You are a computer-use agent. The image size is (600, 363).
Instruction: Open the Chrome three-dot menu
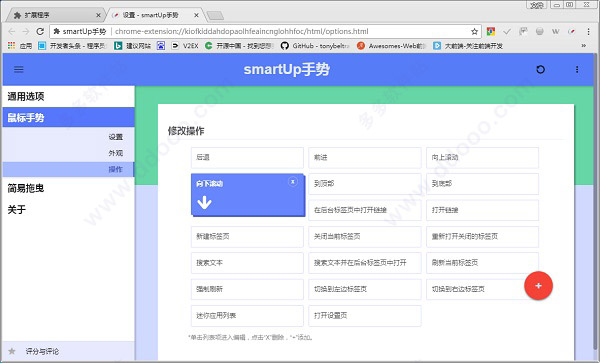tap(589, 31)
